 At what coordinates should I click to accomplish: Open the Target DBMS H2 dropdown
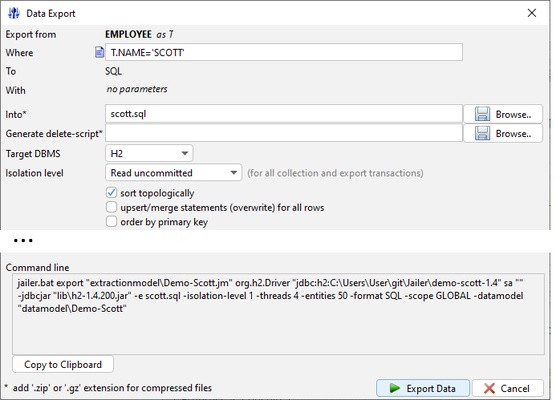click(149, 153)
